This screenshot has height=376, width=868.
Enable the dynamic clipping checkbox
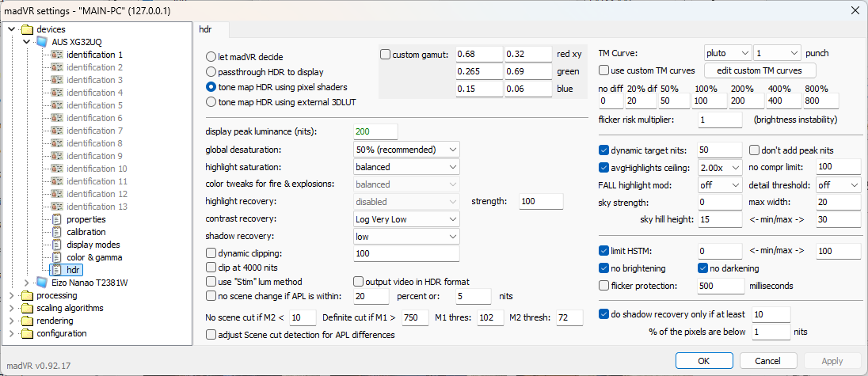[x=211, y=253]
